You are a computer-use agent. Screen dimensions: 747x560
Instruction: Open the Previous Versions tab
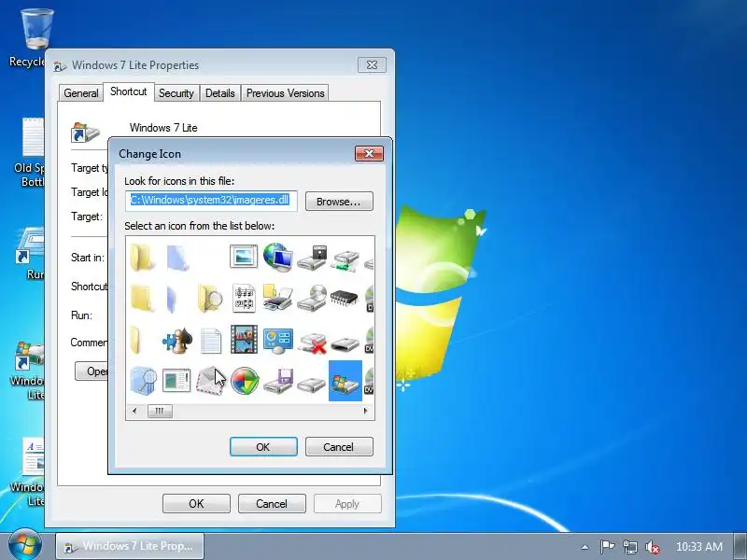coord(286,92)
